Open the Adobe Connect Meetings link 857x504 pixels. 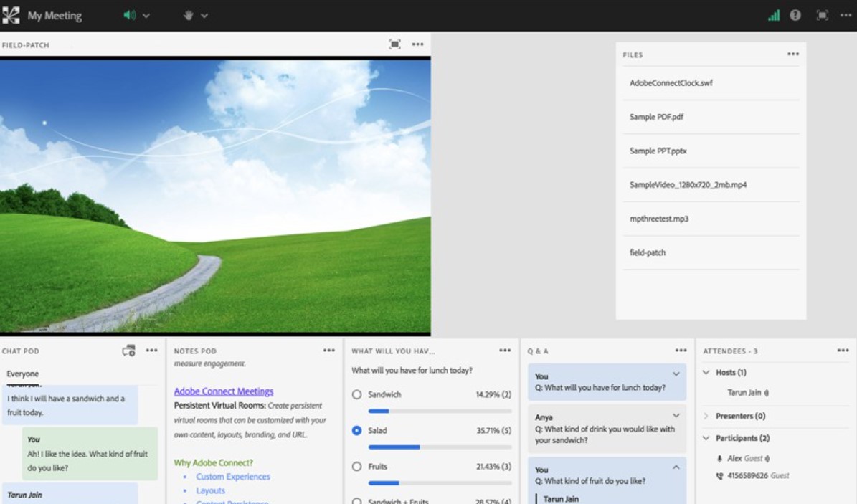(224, 391)
